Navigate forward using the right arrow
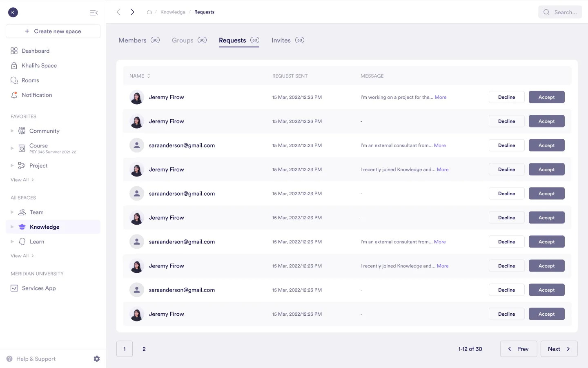588x368 pixels. (132, 12)
